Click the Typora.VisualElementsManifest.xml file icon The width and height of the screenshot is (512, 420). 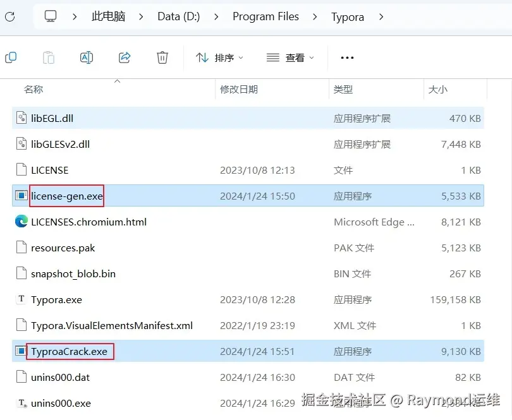pos(21,325)
